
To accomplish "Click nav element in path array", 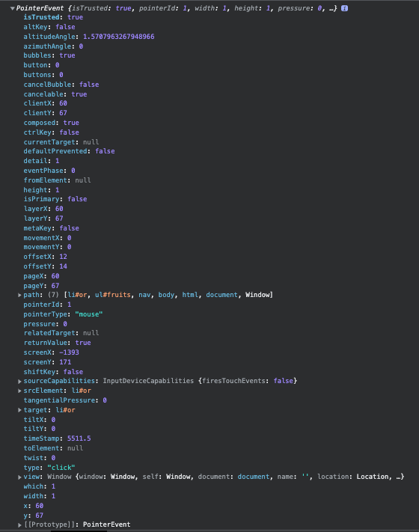I will pos(144,295).
